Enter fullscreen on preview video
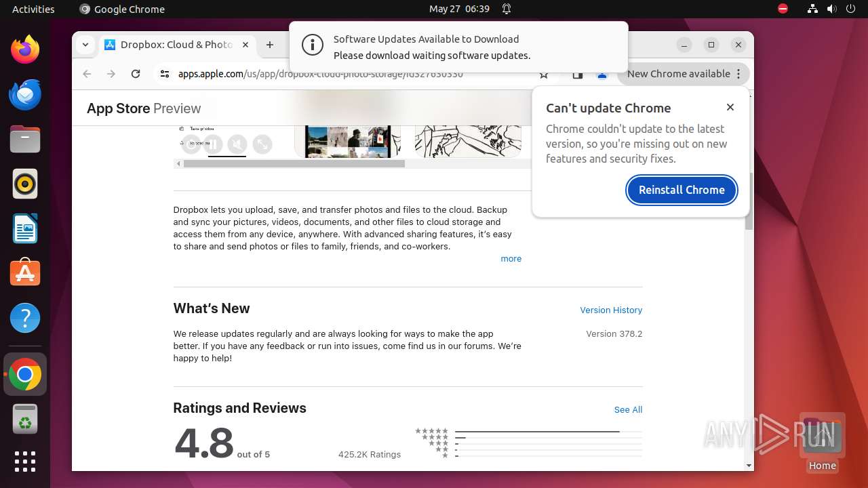Image resolution: width=868 pixels, height=488 pixels. click(262, 144)
